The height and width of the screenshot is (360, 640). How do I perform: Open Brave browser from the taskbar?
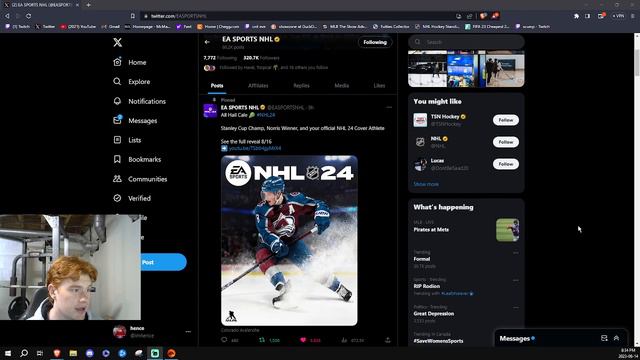pos(57,353)
